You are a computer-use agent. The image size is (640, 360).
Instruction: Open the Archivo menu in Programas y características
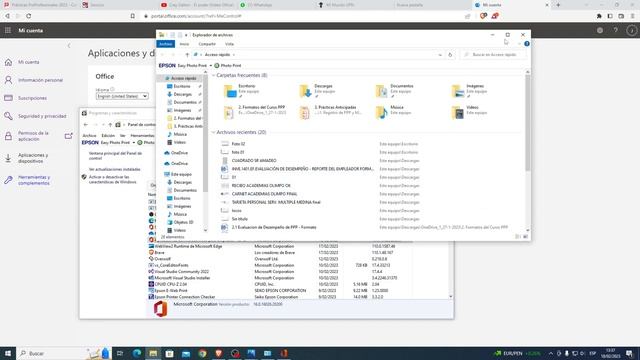coord(89,136)
